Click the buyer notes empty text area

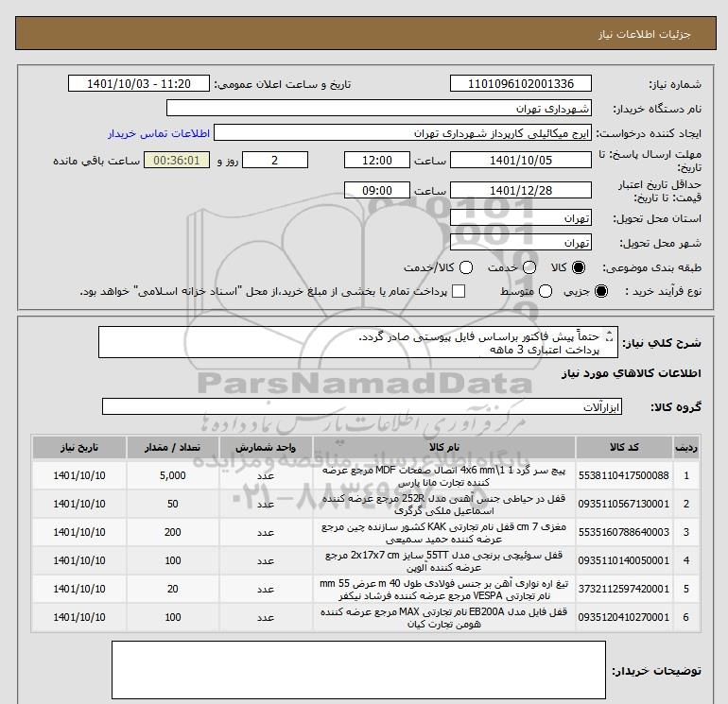click(358, 670)
